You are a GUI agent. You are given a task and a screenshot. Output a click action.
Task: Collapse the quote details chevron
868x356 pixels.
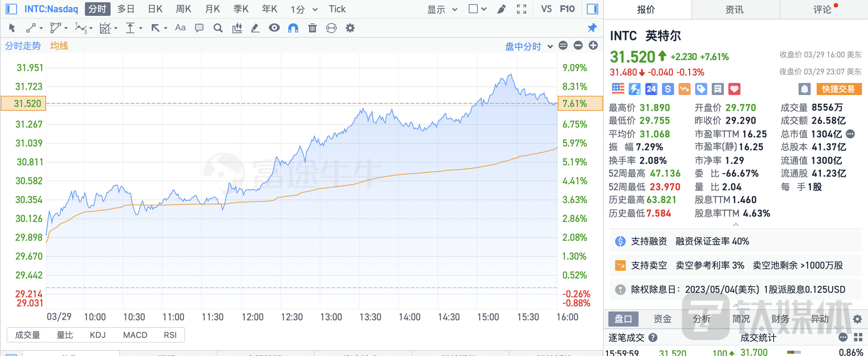tap(736, 224)
